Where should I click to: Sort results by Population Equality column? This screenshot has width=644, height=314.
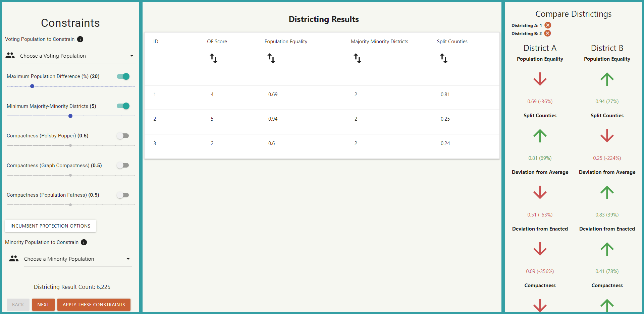point(272,58)
